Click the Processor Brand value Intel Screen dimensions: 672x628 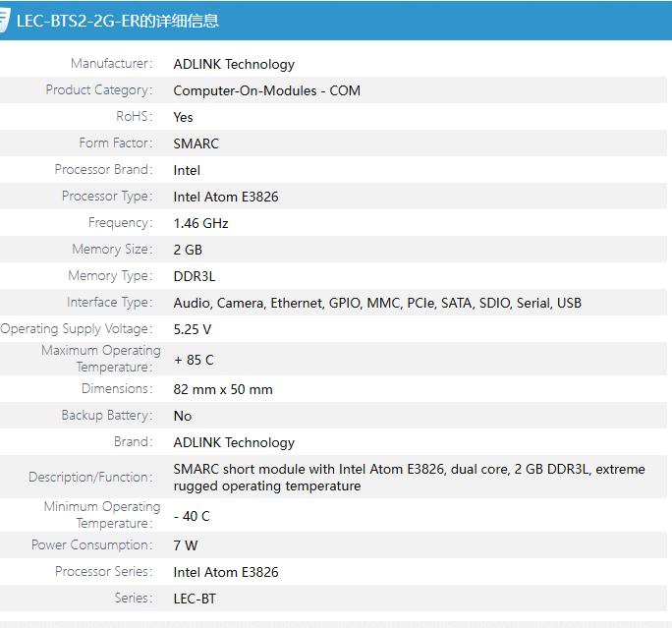pyautogui.click(x=187, y=170)
